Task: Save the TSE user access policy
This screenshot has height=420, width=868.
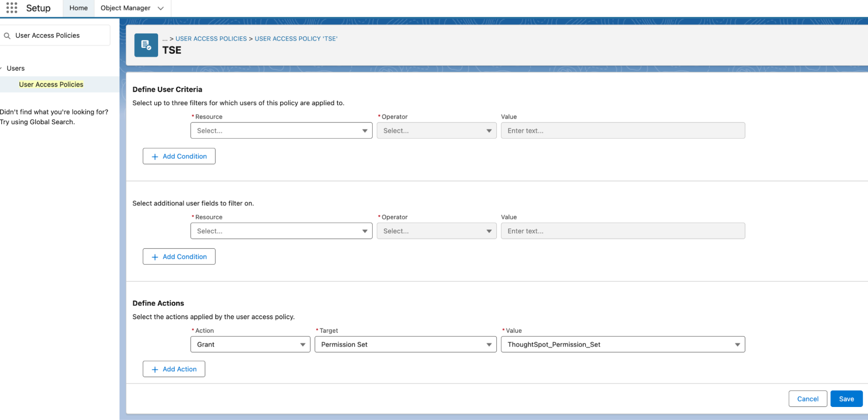Action: click(846, 398)
